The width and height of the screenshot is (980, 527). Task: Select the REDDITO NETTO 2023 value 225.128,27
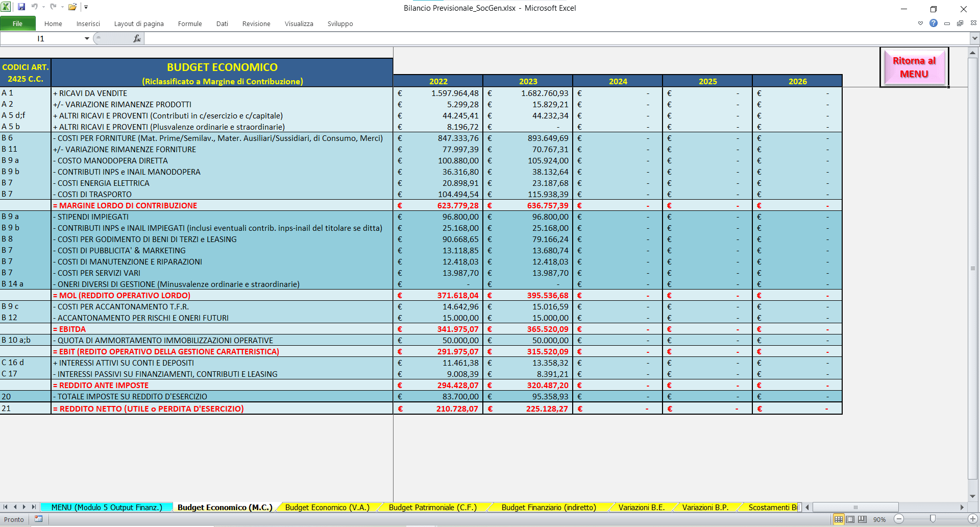tap(528, 409)
